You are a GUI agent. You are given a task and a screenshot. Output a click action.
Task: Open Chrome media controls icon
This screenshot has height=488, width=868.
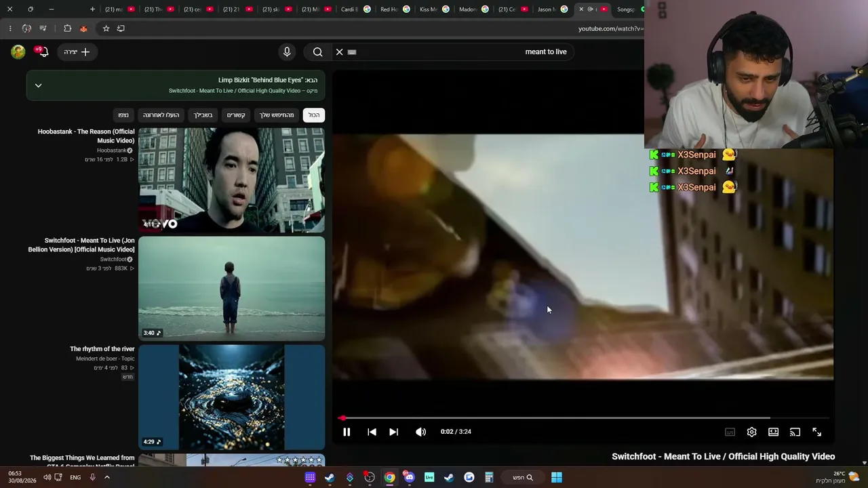pos(43,28)
